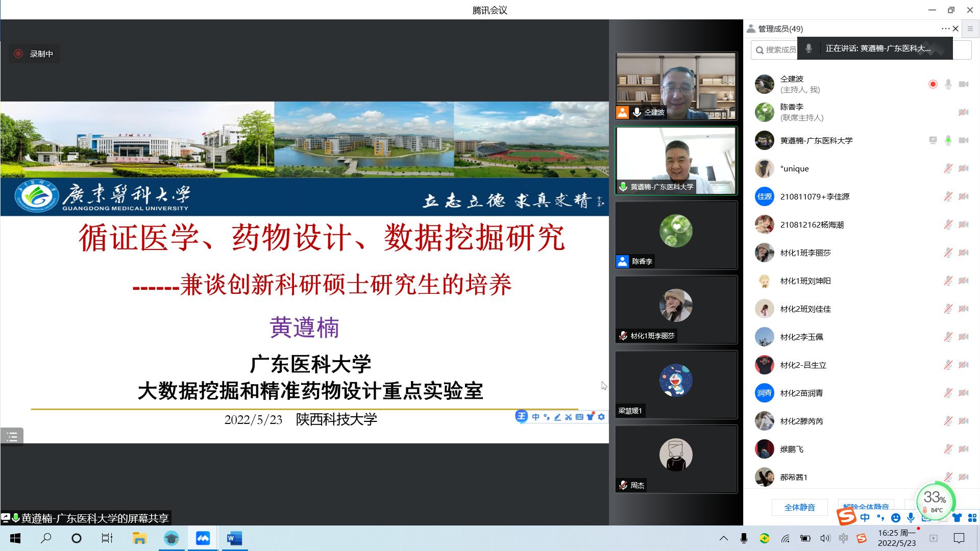Open the keyboard icon in input toolbar

click(579, 417)
